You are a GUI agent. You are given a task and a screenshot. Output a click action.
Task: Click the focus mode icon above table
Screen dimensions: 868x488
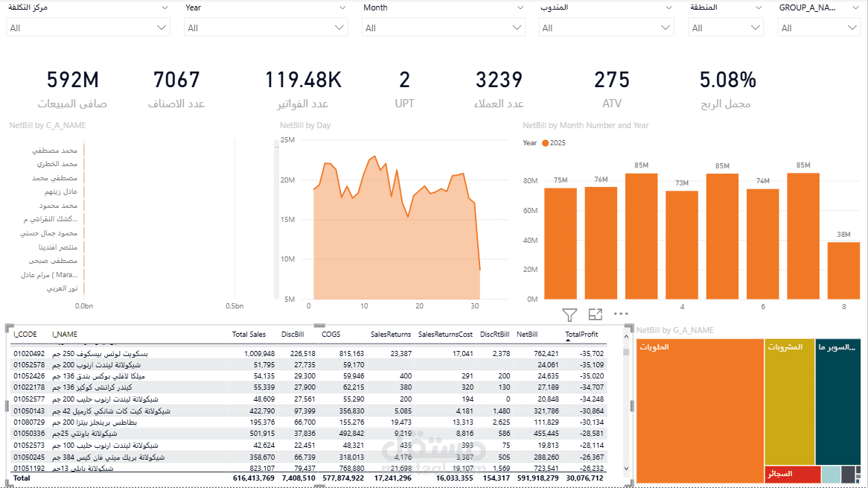pos(595,314)
